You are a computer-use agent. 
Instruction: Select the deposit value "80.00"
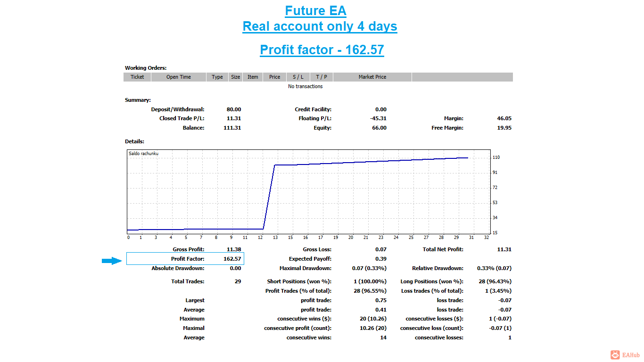pos(234,109)
